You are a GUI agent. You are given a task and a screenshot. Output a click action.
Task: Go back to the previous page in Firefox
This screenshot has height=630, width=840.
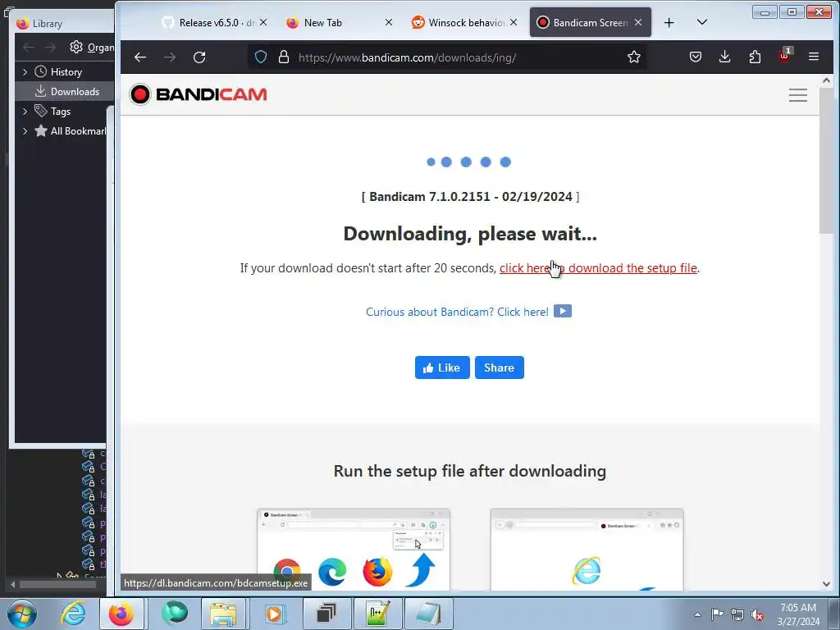click(140, 57)
